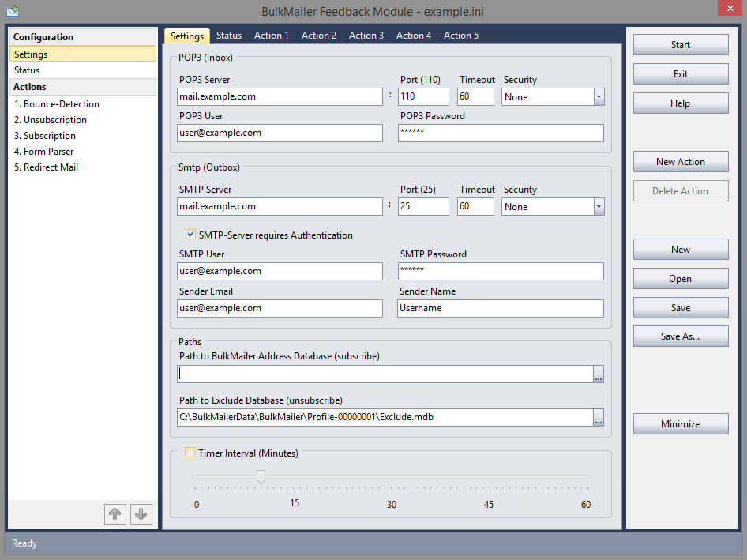This screenshot has width=747, height=560.
Task: Open the Action 4 tab
Action: (414, 36)
